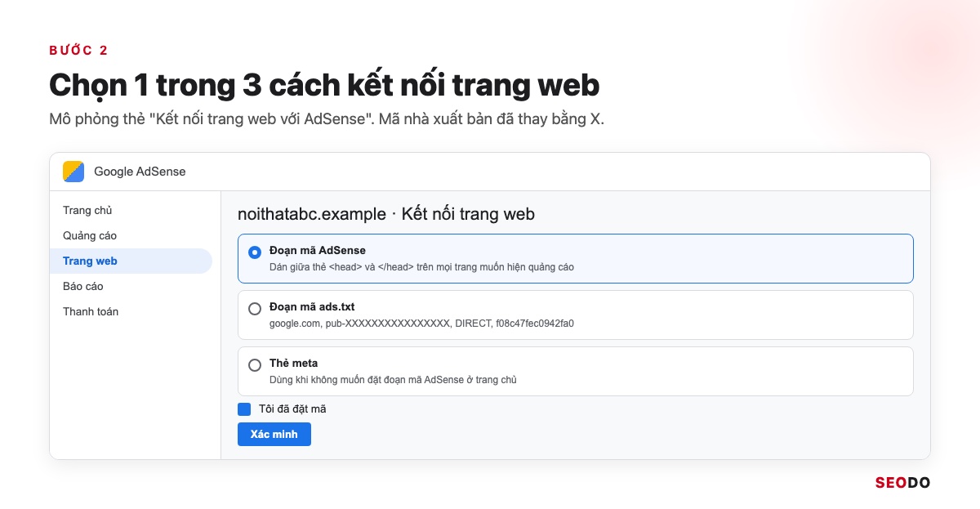This screenshot has height=509, width=980.
Task: Click the Đoạn mã ads.txt option title
Action: [312, 307]
